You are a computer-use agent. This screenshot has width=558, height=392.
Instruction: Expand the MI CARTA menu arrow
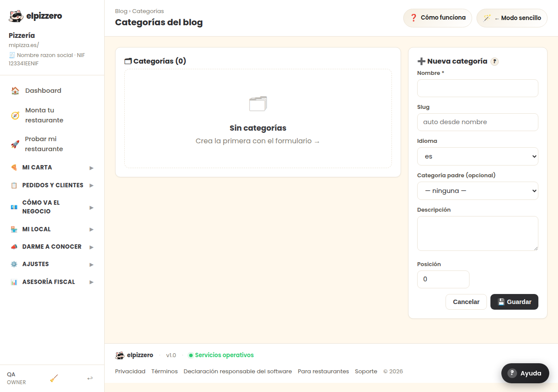[x=92, y=168]
